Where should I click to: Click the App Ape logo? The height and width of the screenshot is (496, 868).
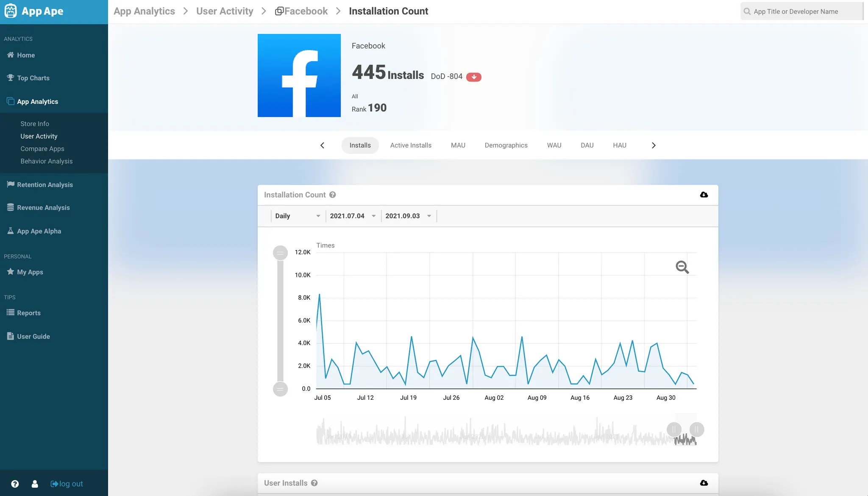coord(34,11)
